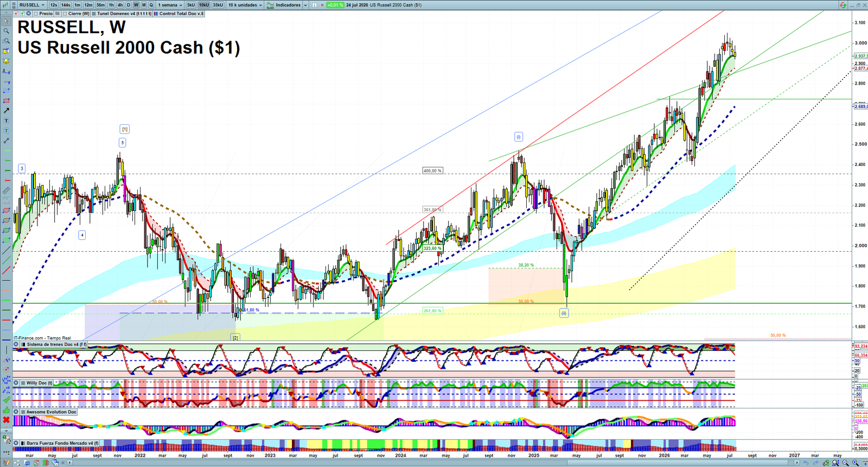Click the Indicadores button
Viewport: 868px width, 467px height.
click(x=283, y=5)
